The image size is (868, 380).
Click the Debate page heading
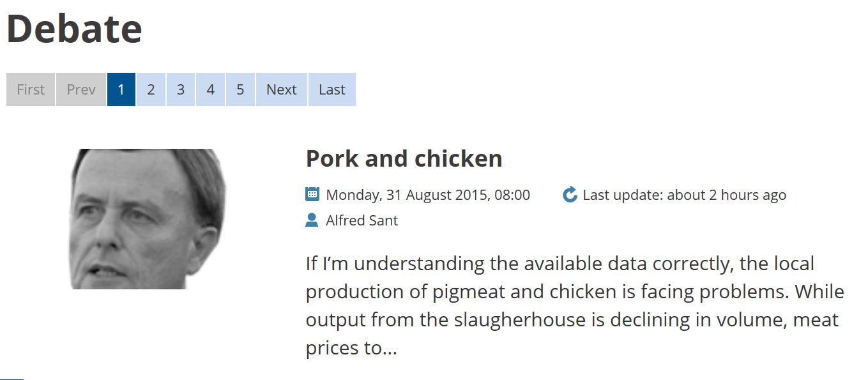pyautogui.click(x=74, y=29)
